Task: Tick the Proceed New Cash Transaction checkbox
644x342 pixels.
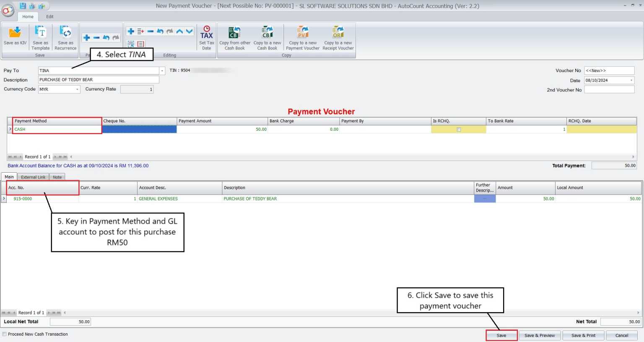Action: tap(4, 334)
